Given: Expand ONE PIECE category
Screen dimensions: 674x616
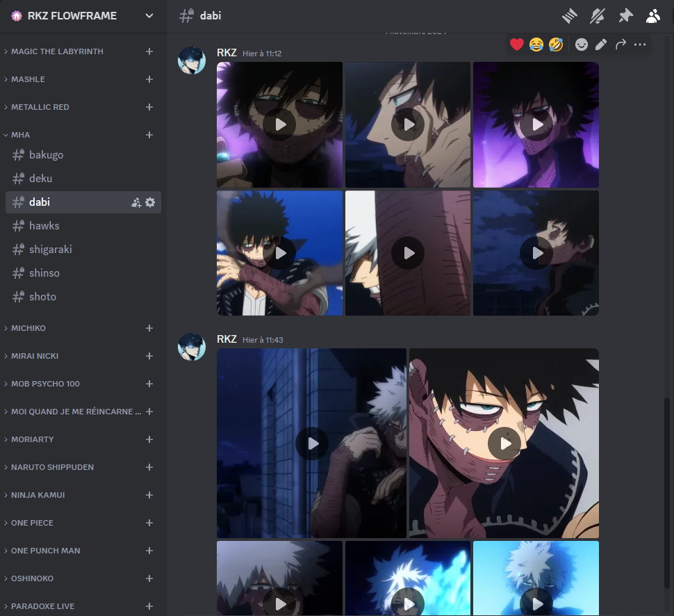Looking at the screenshot, I should (32, 523).
